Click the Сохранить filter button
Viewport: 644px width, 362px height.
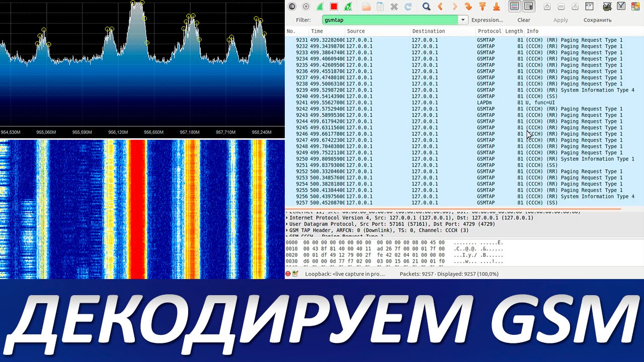[598, 20]
